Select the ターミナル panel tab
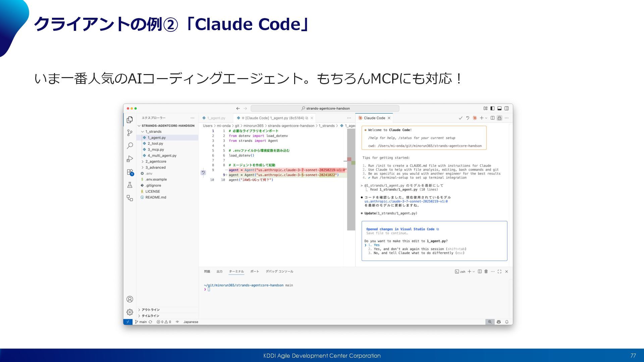The image size is (644, 362). [236, 271]
